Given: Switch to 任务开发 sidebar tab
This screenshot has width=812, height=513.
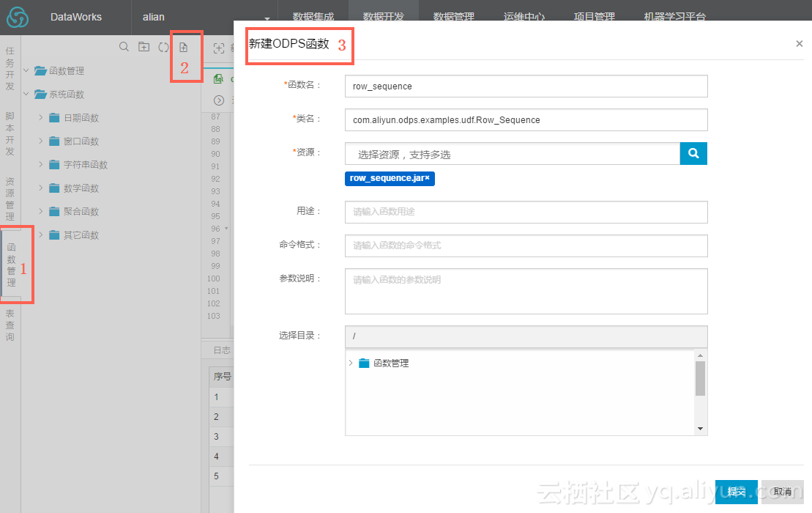Looking at the screenshot, I should (x=10, y=68).
